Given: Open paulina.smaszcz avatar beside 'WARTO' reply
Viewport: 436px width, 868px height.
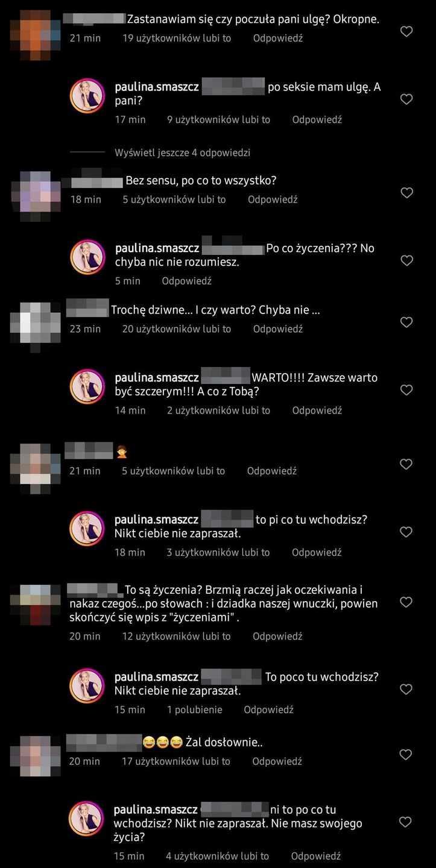Looking at the screenshot, I should click(87, 386).
